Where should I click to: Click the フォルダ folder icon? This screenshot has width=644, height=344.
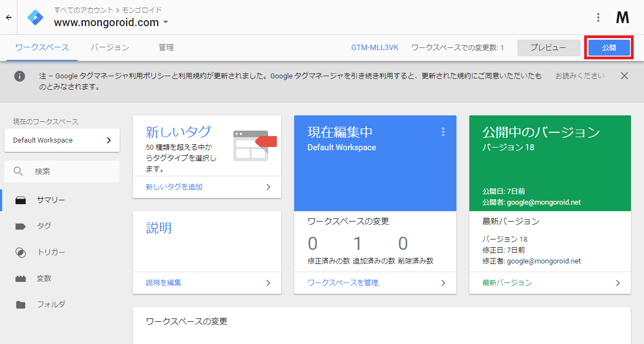[21, 305]
